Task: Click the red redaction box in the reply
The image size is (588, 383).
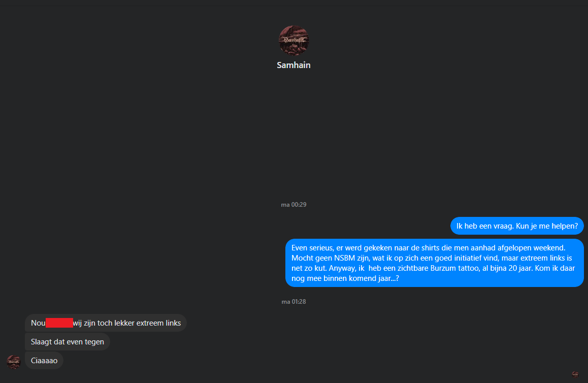Action: (59, 323)
